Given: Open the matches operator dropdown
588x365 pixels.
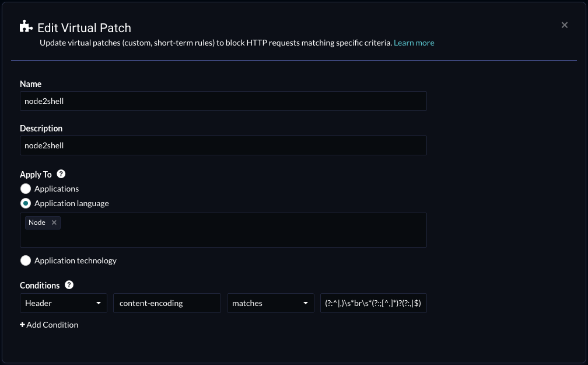Looking at the screenshot, I should click(x=271, y=303).
